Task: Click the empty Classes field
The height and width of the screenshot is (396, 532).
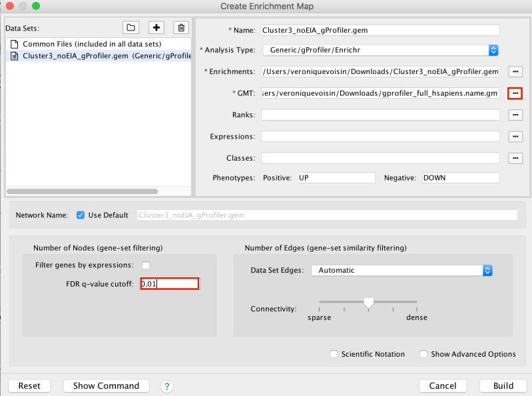Action: (380, 158)
